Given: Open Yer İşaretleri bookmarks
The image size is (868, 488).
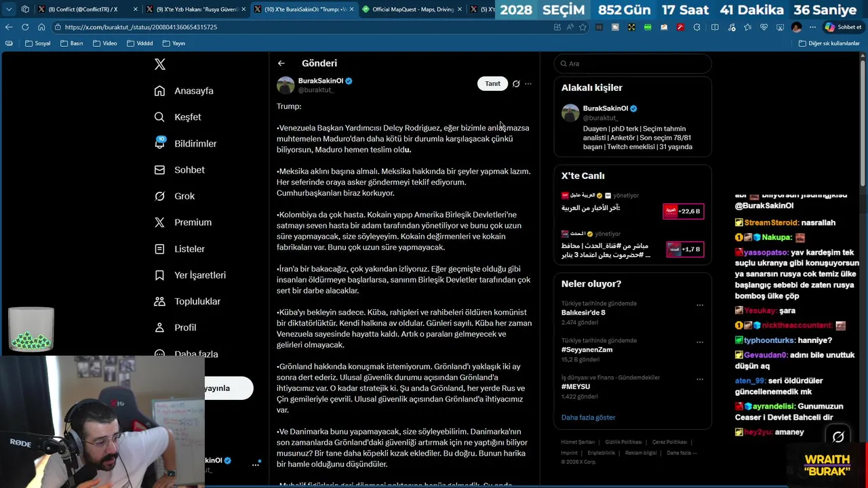Looking at the screenshot, I should [190, 275].
